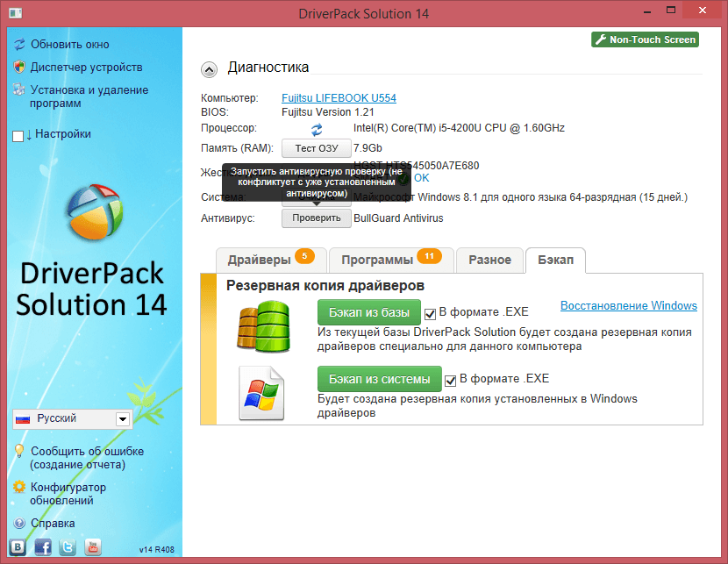Click Диспетчер устройств text link
This screenshot has height=564, width=728.
pyautogui.click(x=86, y=68)
